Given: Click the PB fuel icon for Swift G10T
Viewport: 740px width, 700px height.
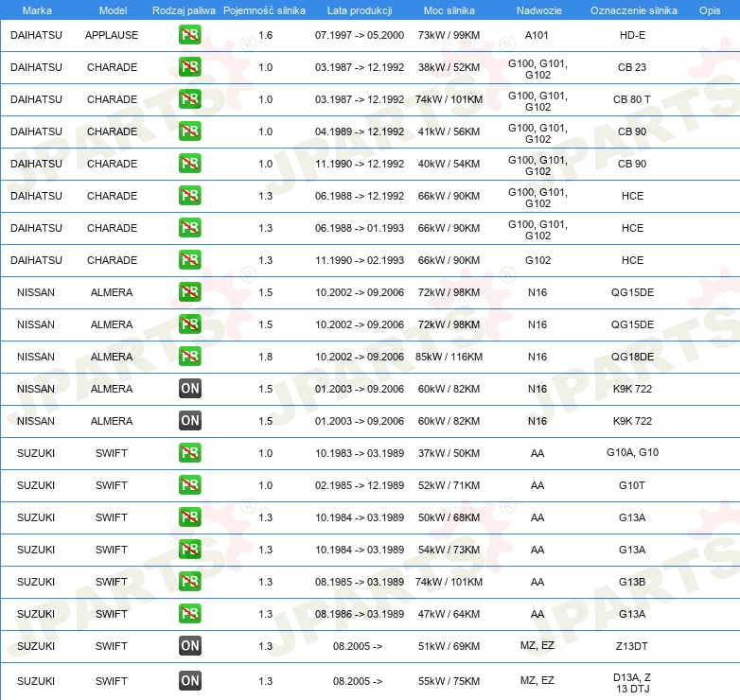Looking at the screenshot, I should pos(189,485).
